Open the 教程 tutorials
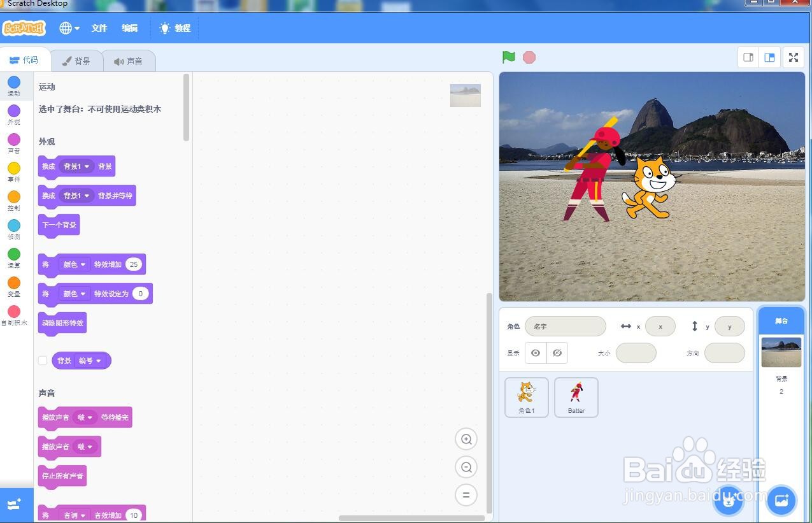Viewport: 812px width, 523px height. (175, 28)
